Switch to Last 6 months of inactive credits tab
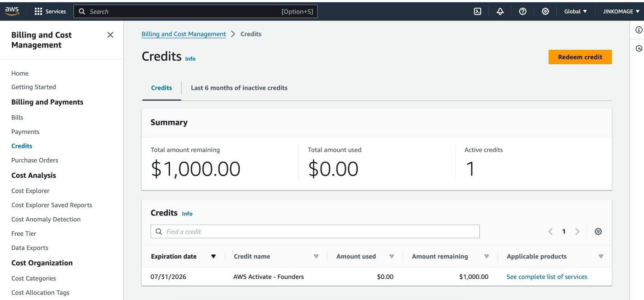This screenshot has height=300, width=644. (x=239, y=88)
